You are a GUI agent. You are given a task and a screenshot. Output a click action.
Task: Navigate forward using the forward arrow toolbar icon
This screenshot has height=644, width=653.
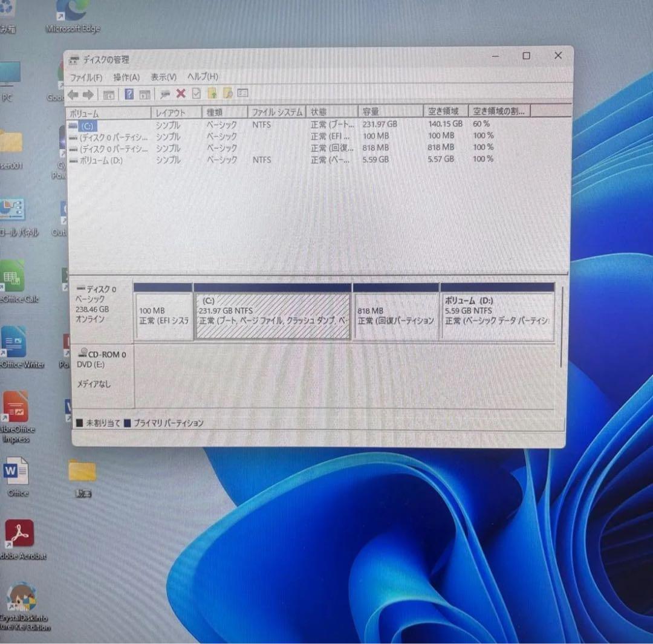88,94
